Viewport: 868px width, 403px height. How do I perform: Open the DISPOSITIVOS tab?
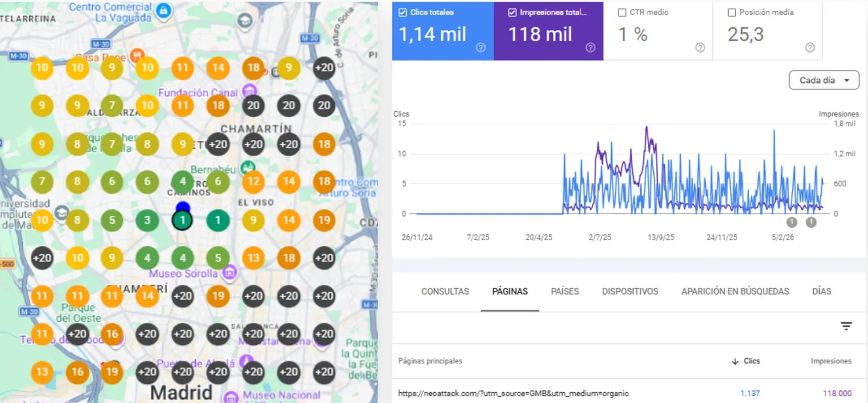[630, 291]
